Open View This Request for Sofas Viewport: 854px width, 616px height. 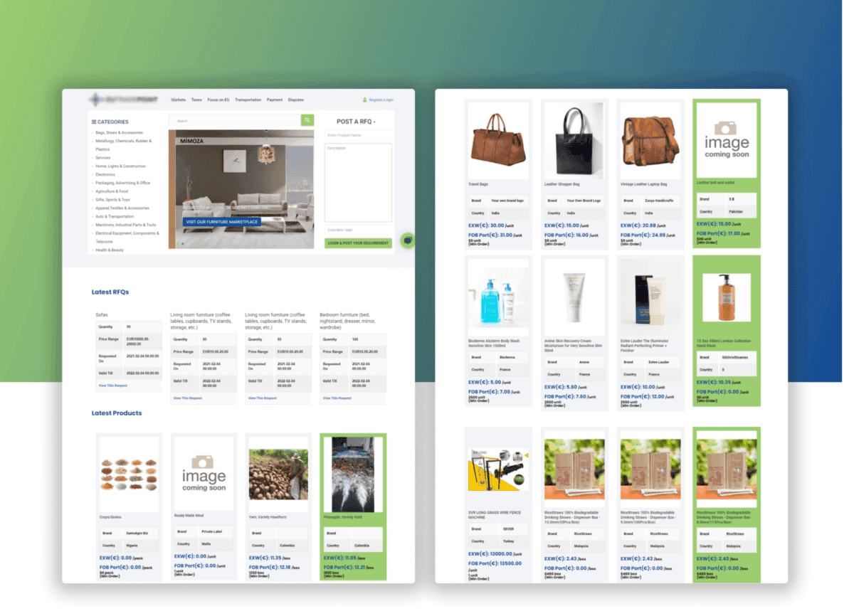(113, 386)
